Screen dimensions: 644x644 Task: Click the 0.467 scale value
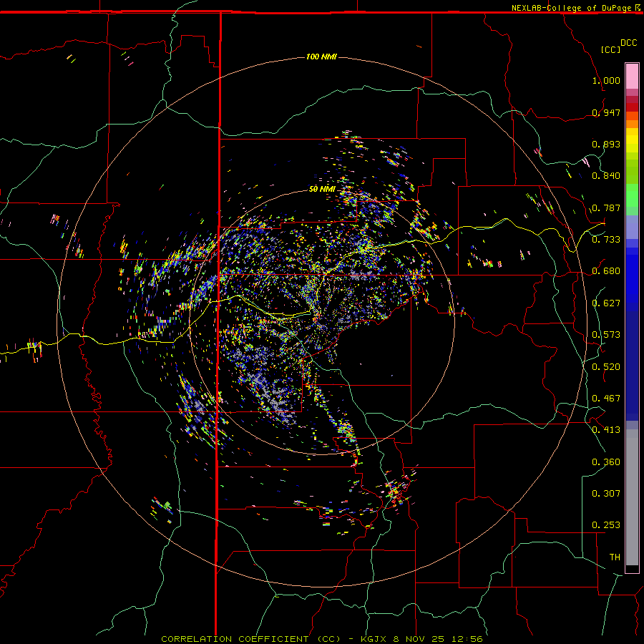click(606, 399)
